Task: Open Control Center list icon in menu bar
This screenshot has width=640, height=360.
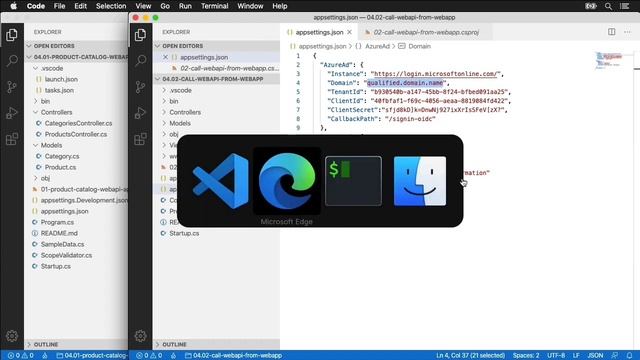Action: (x=624, y=6)
